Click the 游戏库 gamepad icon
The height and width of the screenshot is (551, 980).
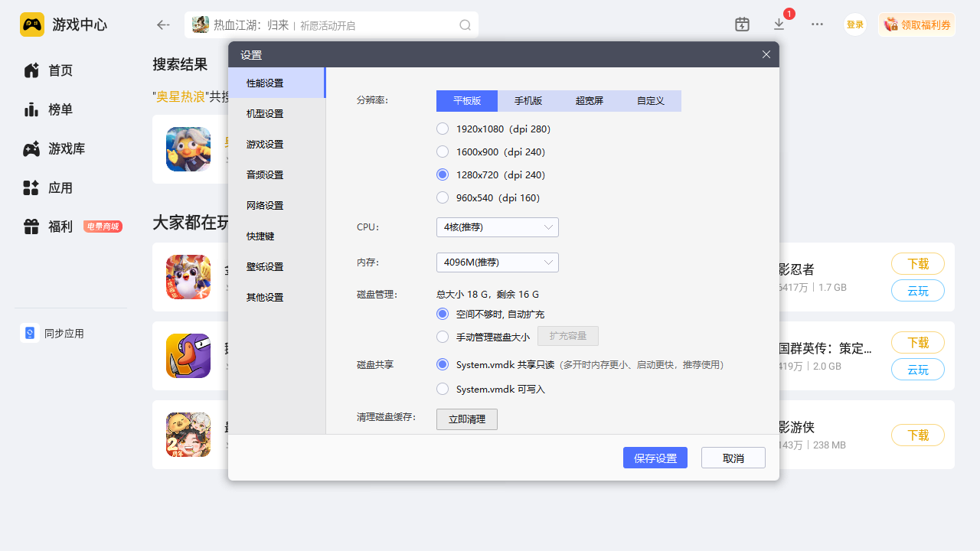tap(31, 149)
